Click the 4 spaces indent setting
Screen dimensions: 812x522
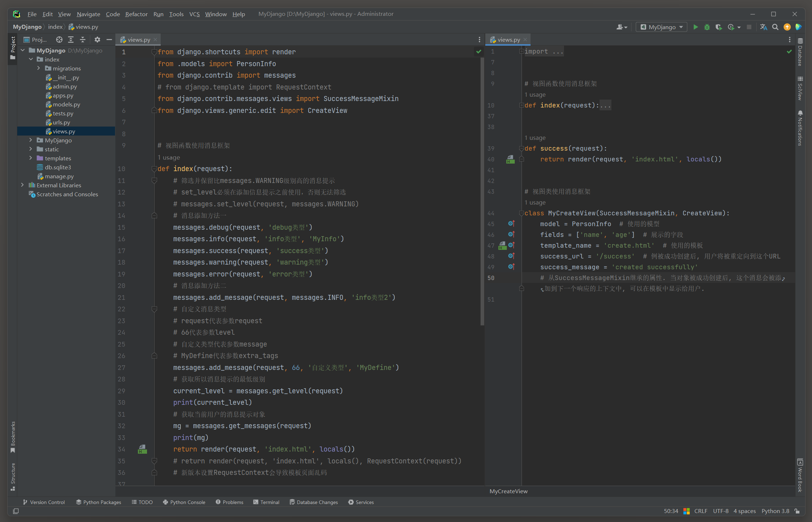[x=744, y=511]
